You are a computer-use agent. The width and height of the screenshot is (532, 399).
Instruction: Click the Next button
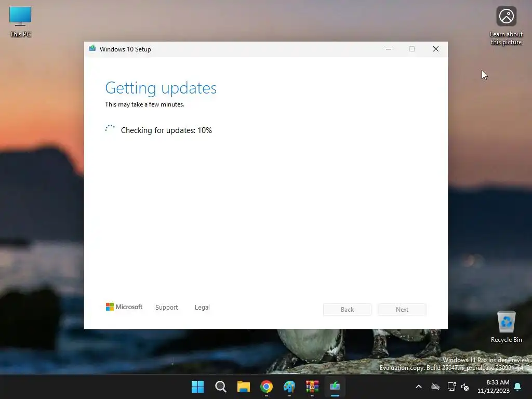[x=402, y=310]
